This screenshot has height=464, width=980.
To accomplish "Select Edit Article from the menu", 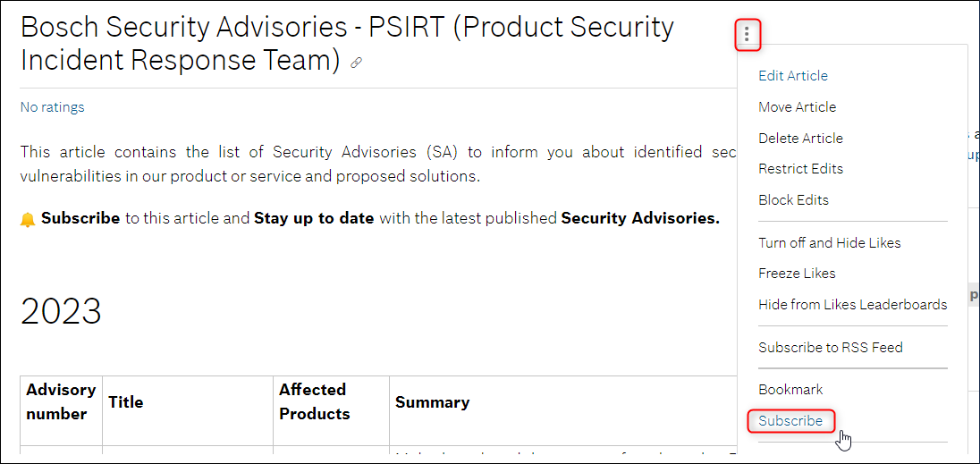I will [792, 76].
